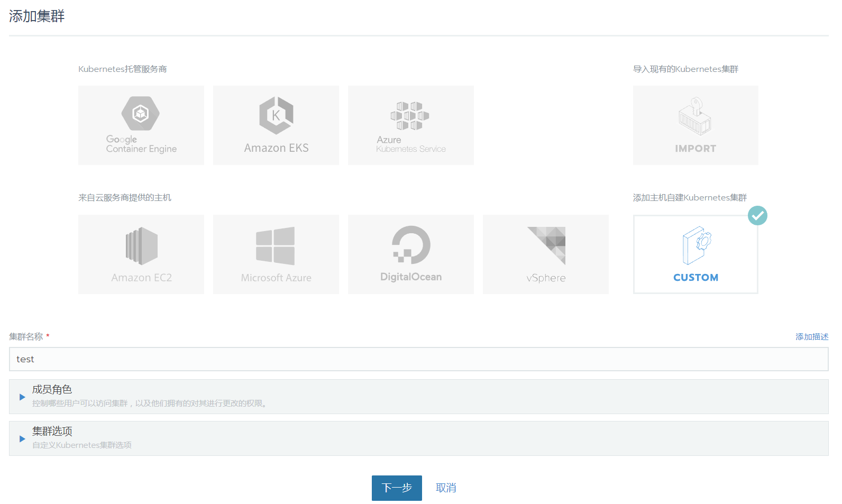Click the 添加主机自建Kubernetes集群 label
The width and height of the screenshot is (842, 504).
[x=690, y=198]
